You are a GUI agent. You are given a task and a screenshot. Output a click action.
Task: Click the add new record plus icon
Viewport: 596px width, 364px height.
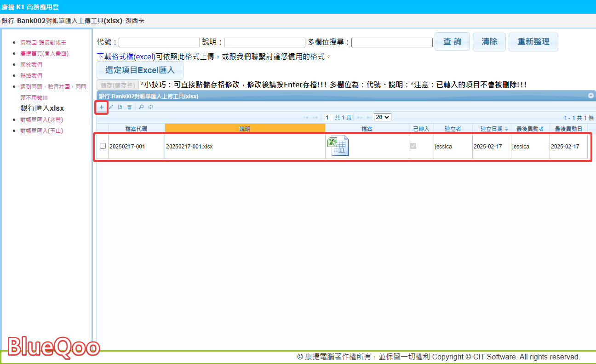[x=102, y=107]
